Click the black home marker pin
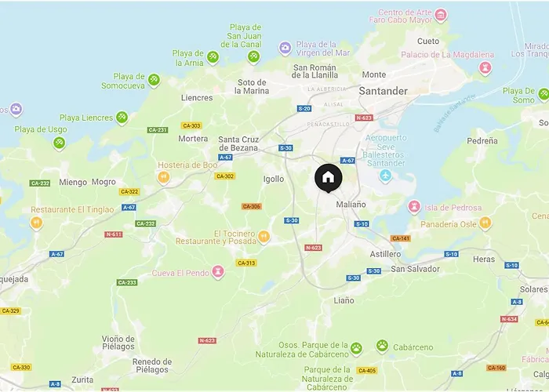Screen dimensions: 549x392 click(328, 178)
